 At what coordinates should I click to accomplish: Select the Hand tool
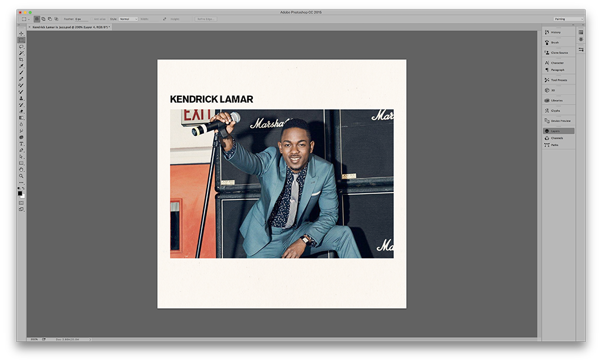[22, 170]
